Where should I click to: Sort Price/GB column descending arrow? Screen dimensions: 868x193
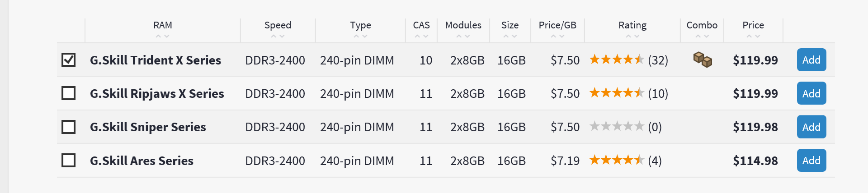(x=562, y=36)
